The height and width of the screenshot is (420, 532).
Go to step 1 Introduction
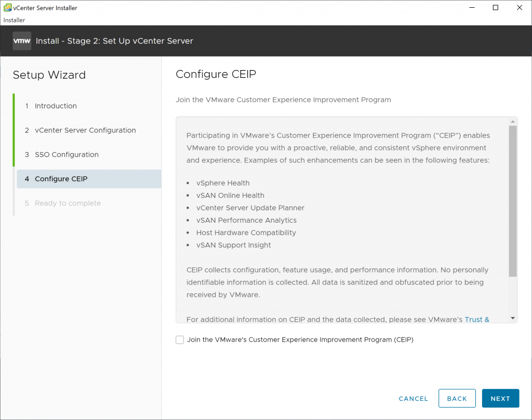point(55,106)
